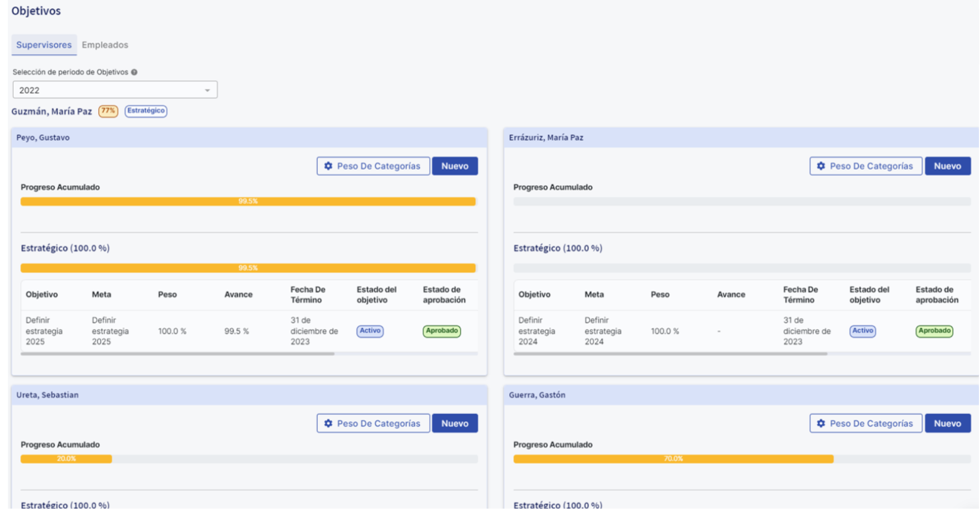
Task: Click the Estratégico tag beside Guzmán, María Paz
Action: (146, 111)
